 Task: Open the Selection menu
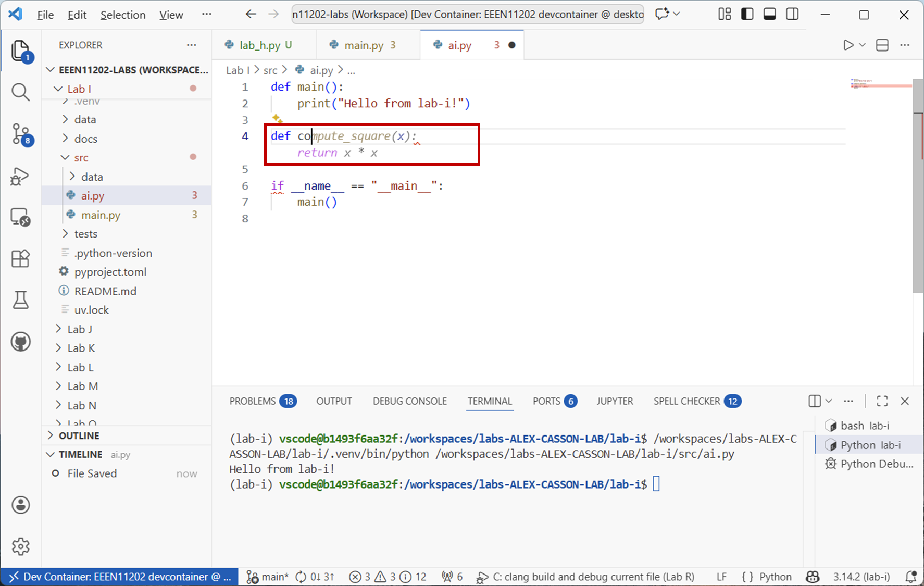[122, 15]
